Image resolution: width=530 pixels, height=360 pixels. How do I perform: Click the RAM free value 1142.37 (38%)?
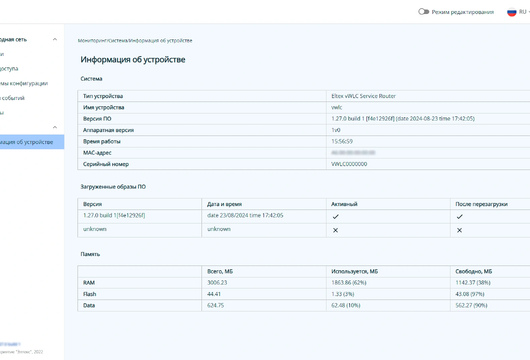click(x=473, y=283)
